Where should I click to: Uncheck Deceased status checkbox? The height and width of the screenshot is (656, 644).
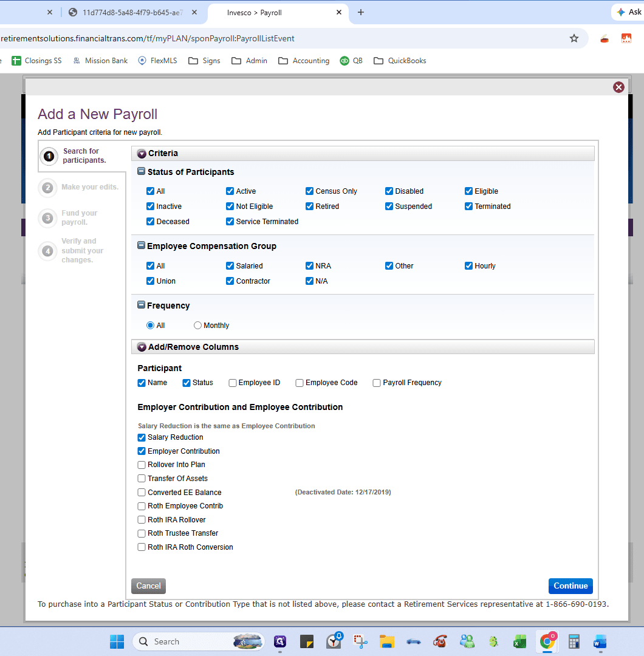pyautogui.click(x=150, y=221)
